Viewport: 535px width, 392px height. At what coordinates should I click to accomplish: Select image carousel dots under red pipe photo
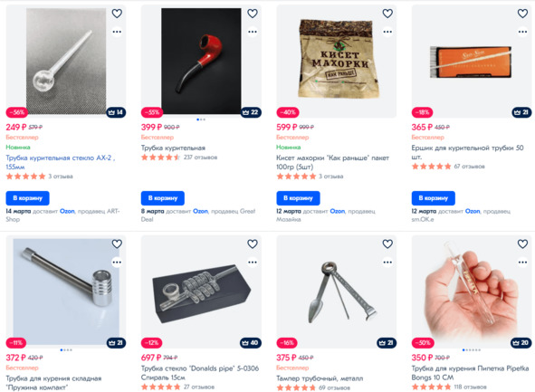(201, 120)
